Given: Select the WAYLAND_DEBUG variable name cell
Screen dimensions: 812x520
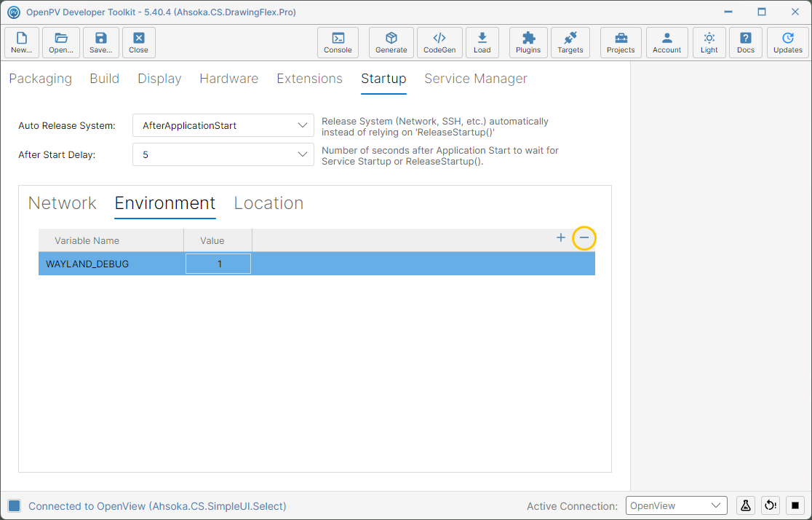Looking at the screenshot, I should tap(111, 264).
